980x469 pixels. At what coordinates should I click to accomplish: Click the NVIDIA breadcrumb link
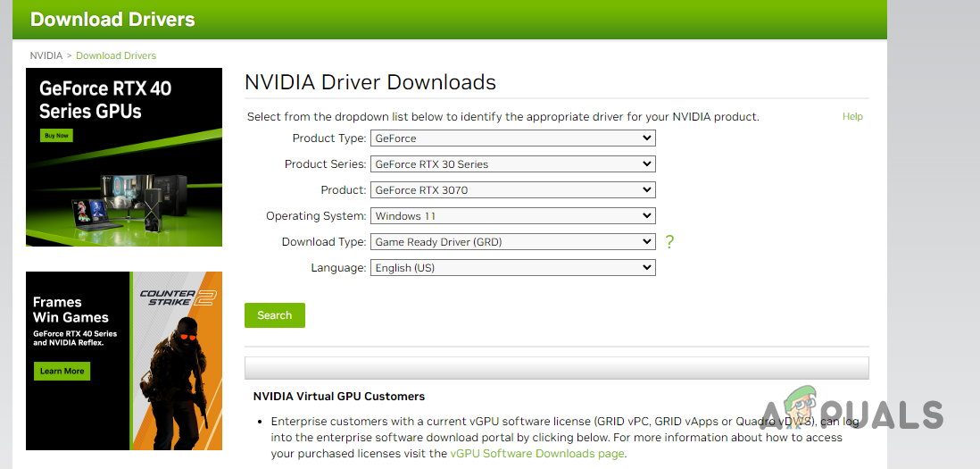(x=46, y=55)
